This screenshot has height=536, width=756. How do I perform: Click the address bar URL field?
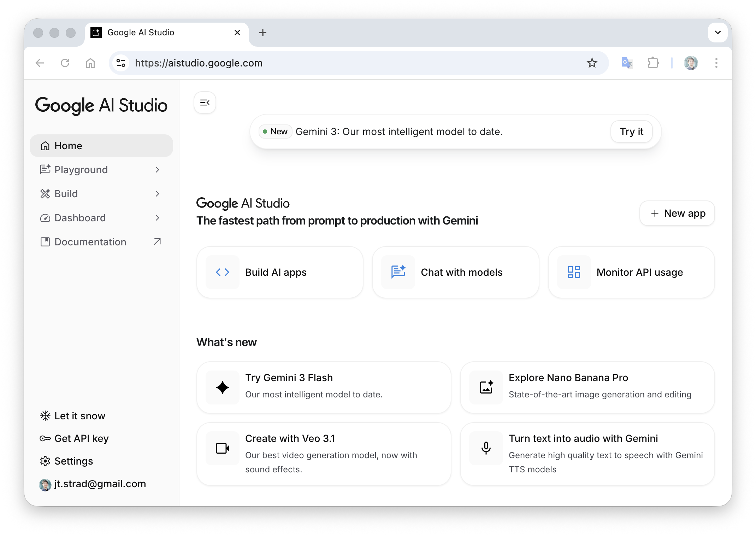click(x=353, y=63)
